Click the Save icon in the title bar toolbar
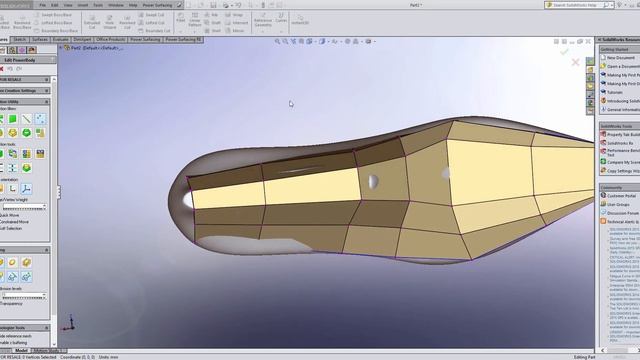Image resolution: width=640 pixels, height=360 pixels. (x=213, y=5)
